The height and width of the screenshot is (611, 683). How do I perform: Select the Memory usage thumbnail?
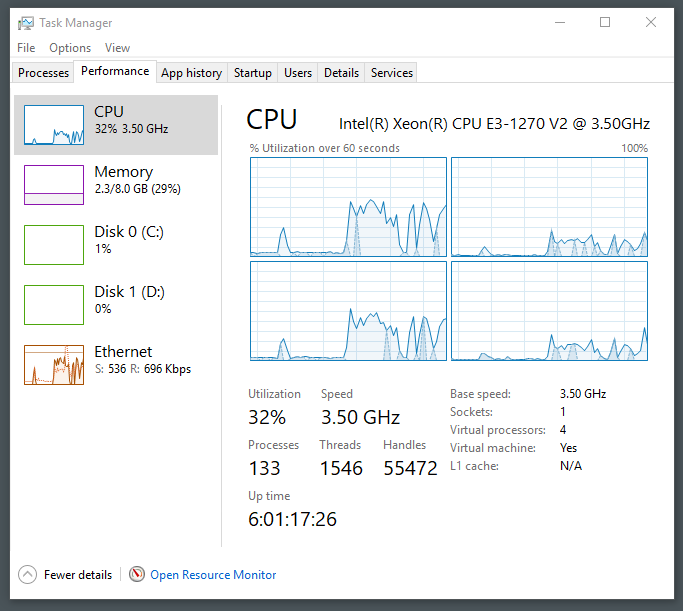point(54,185)
